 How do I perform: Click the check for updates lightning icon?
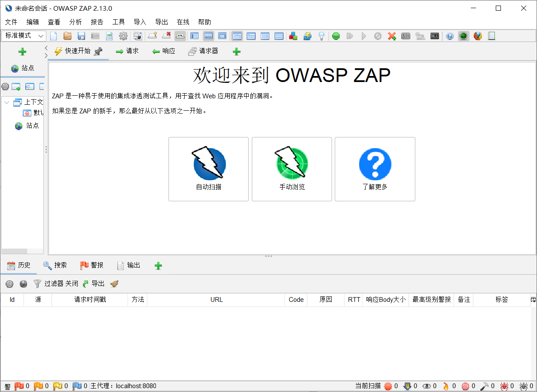(307, 36)
